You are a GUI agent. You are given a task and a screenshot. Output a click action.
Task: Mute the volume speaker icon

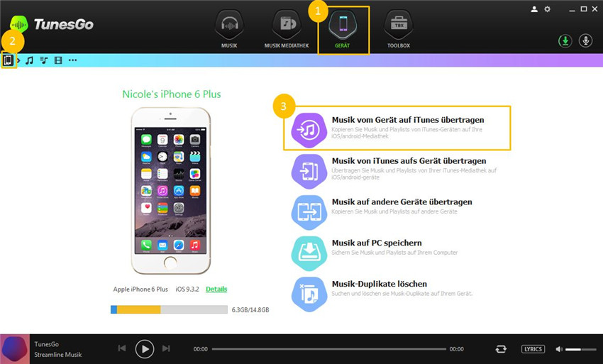point(559,349)
